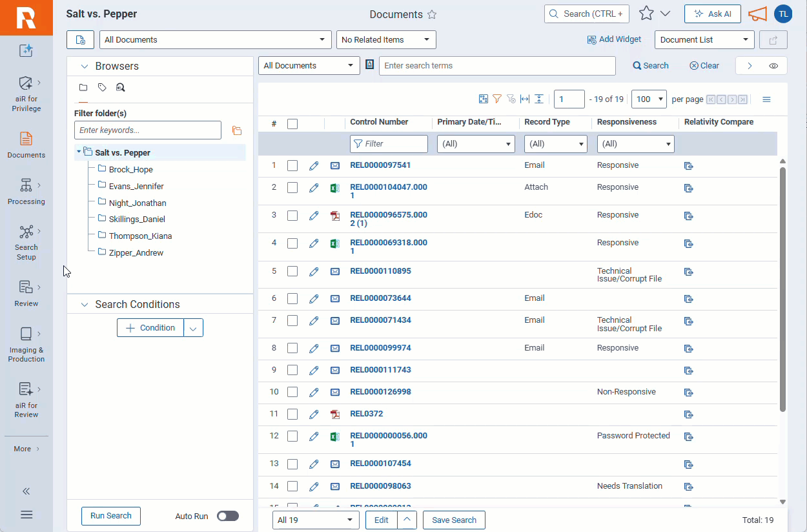This screenshot has height=532, width=807.
Task: Click the reset column sizes icon
Action: click(525, 99)
